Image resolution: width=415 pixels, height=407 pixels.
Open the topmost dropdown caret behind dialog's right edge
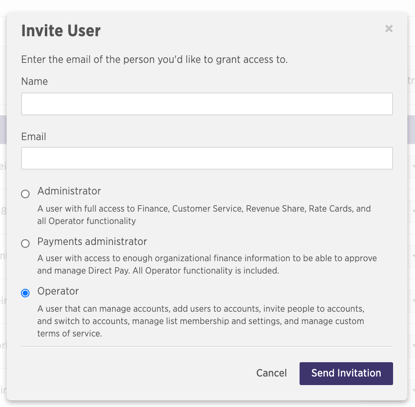413,166
